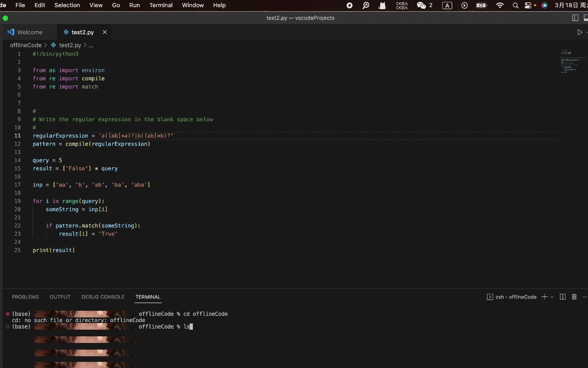Close the test2.py editor tab

(x=105, y=32)
